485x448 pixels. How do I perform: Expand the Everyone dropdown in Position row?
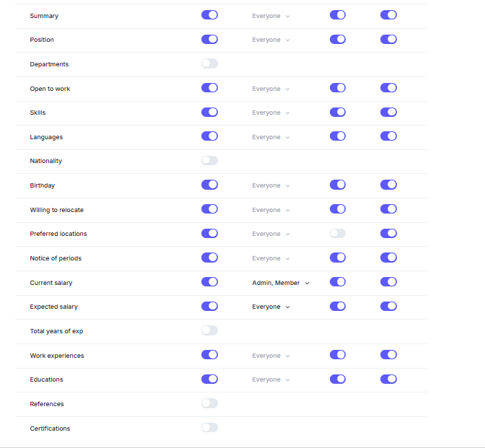pos(271,40)
